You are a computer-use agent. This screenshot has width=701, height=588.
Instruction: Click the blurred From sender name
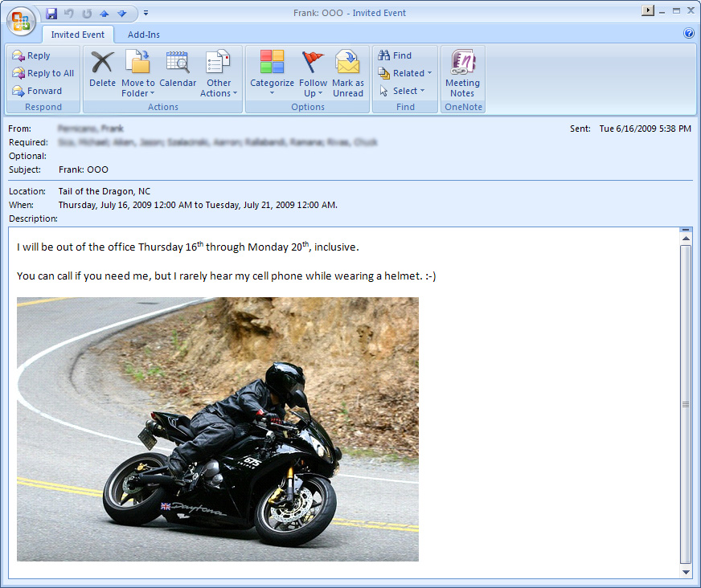coord(91,129)
